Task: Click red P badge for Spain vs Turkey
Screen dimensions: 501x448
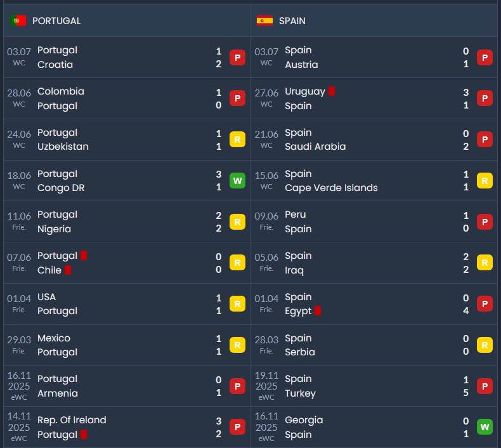Action: pos(485,386)
